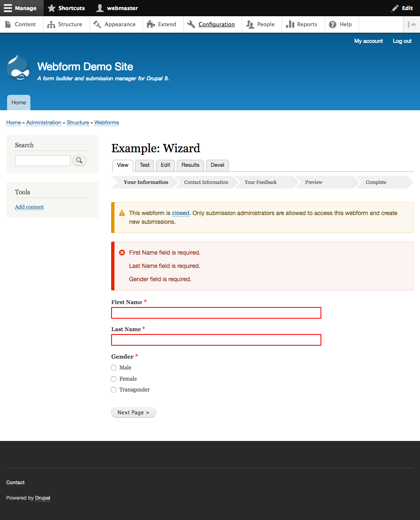Open Reports via the bar chart icon
This screenshot has width=420, height=520.
click(290, 24)
